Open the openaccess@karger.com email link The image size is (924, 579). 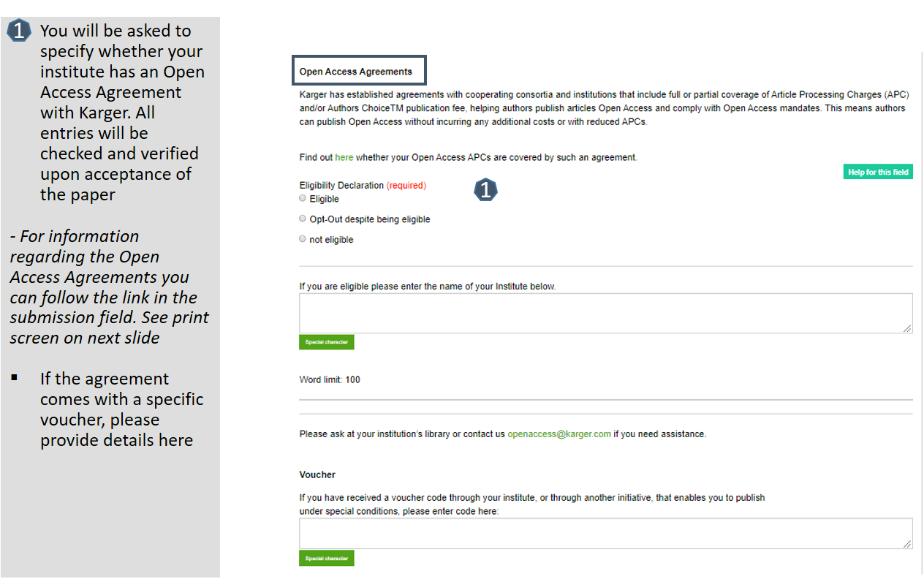(x=559, y=434)
